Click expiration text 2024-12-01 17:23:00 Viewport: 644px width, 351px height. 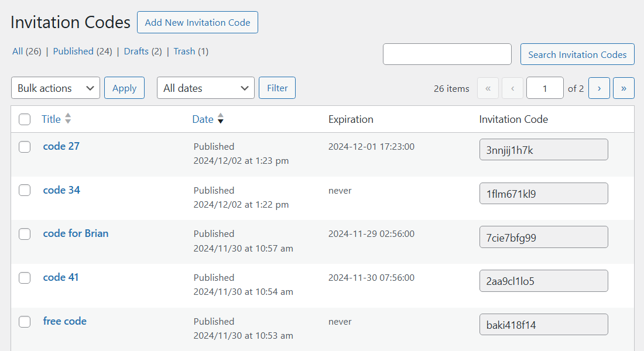(371, 147)
